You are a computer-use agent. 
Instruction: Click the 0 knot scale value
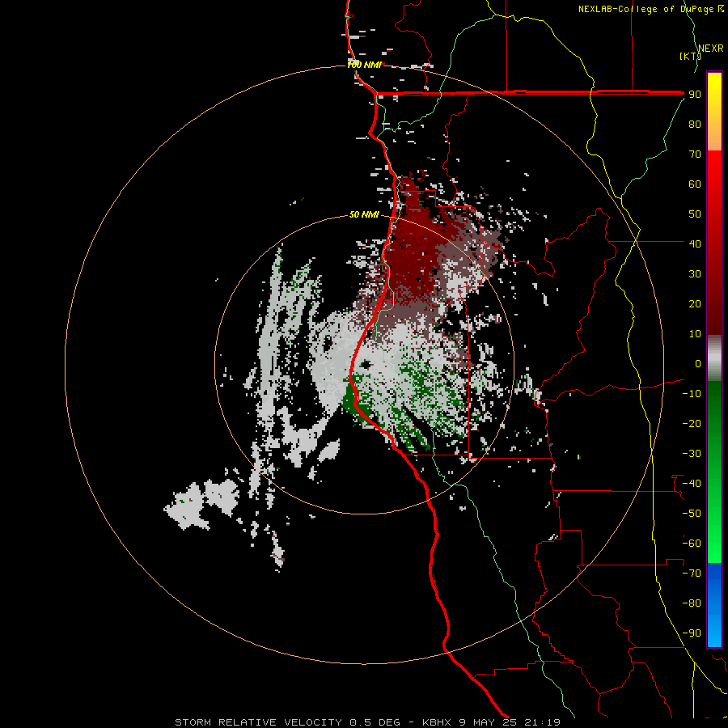pyautogui.click(x=698, y=363)
